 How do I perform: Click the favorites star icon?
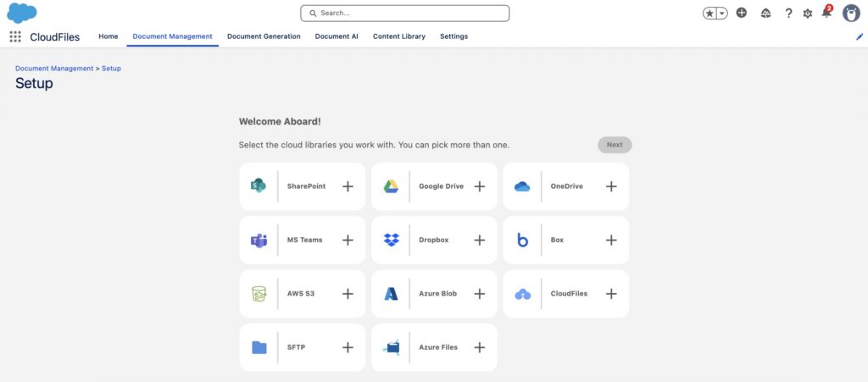[709, 14]
